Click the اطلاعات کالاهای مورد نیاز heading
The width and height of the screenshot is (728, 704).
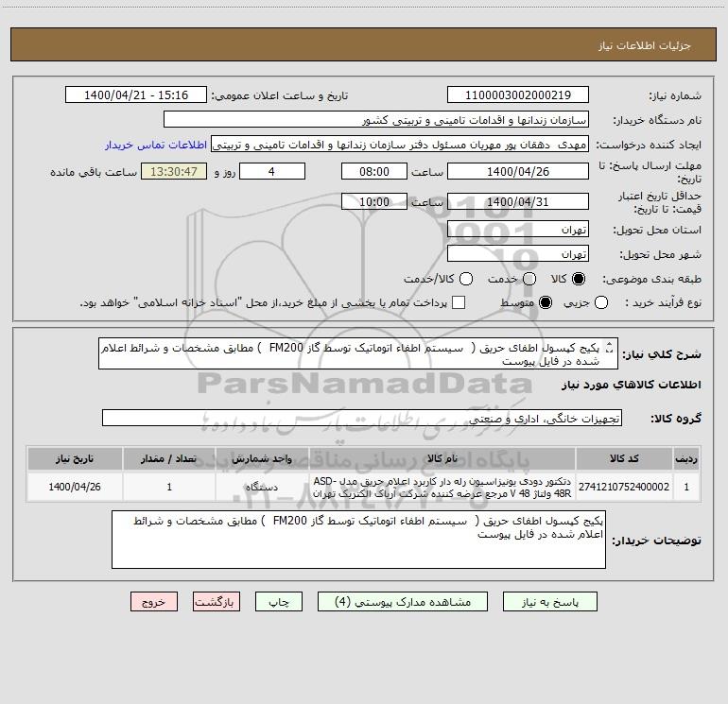[x=632, y=385]
